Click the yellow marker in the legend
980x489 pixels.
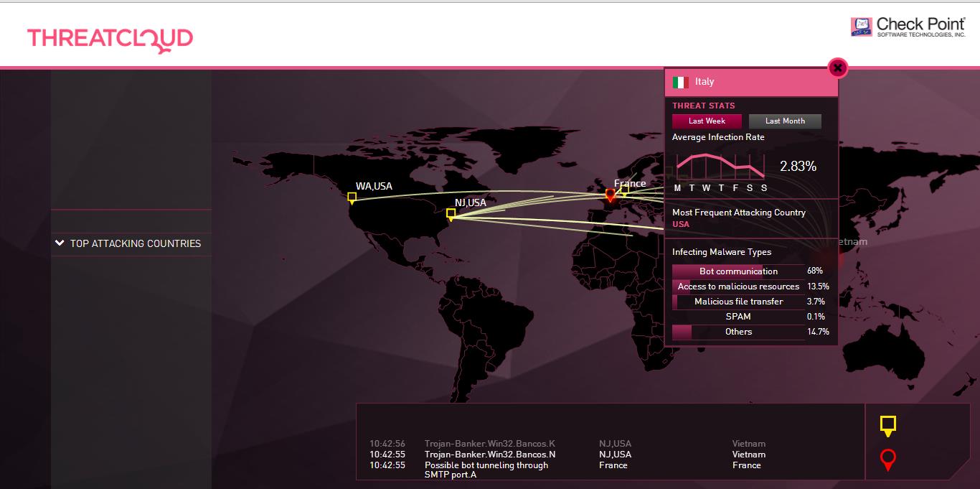pyautogui.click(x=888, y=425)
